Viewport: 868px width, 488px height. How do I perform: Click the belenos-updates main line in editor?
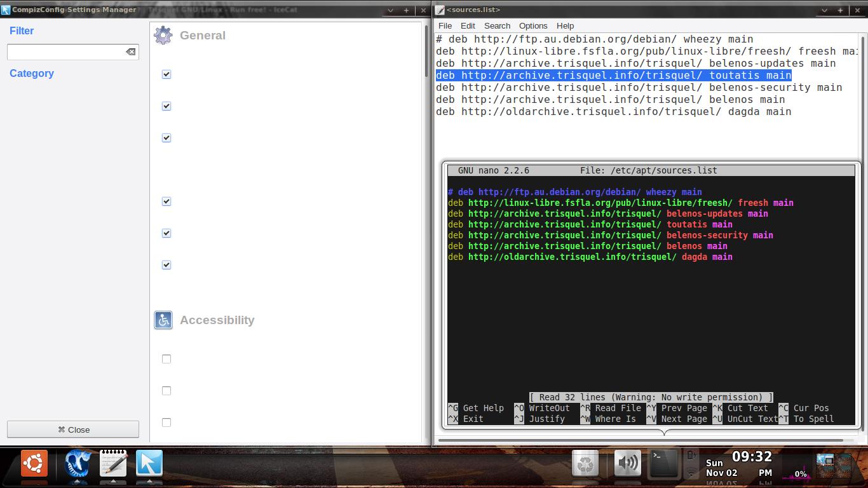click(x=636, y=64)
